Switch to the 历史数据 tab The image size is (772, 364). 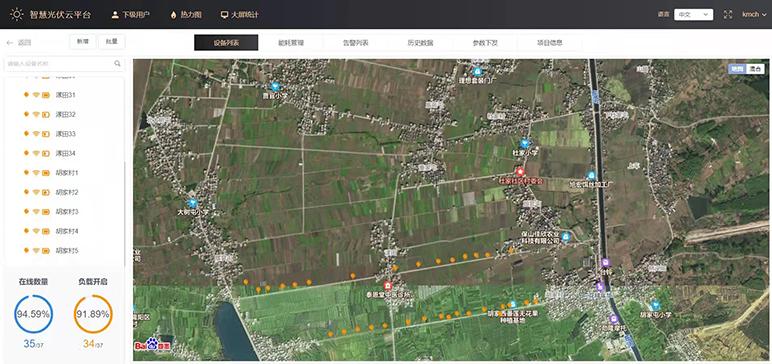click(x=420, y=43)
